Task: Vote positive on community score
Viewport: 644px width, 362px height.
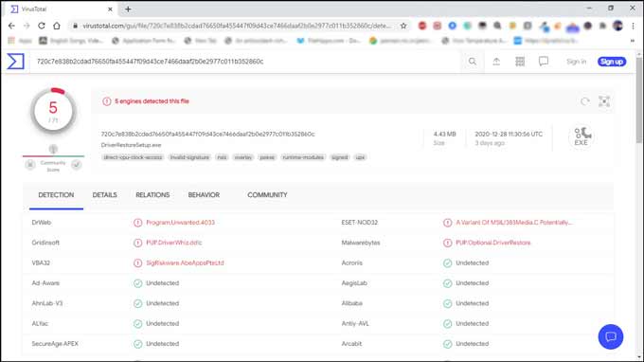Action: coord(77,165)
